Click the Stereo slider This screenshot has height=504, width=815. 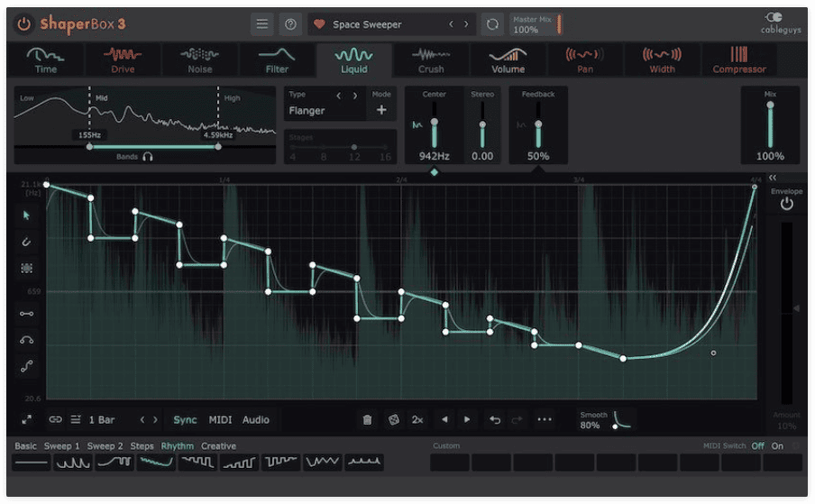[482, 126]
